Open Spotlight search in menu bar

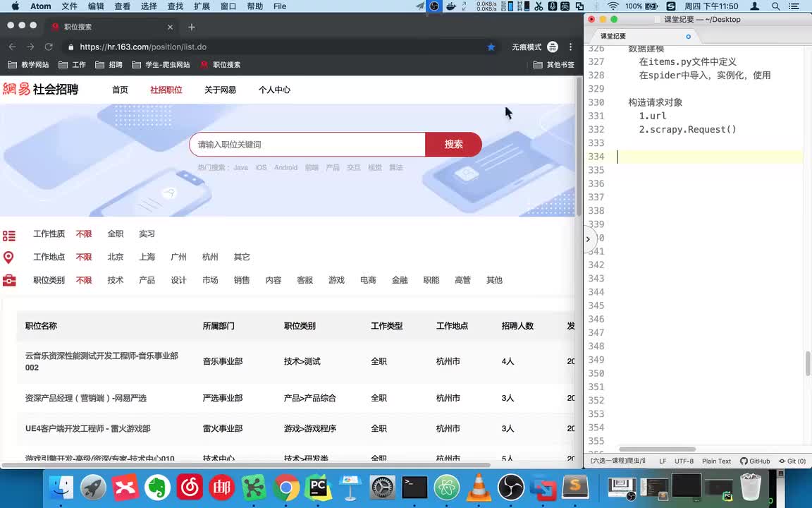pos(775,6)
